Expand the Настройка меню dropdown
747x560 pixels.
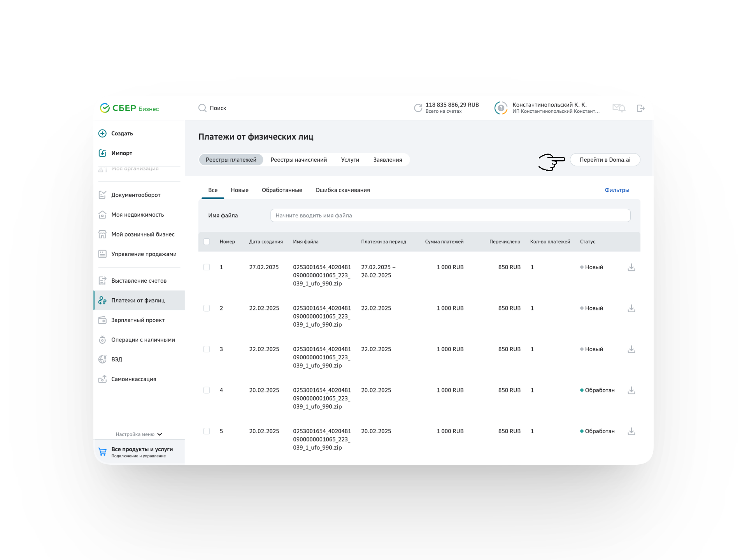point(139,434)
